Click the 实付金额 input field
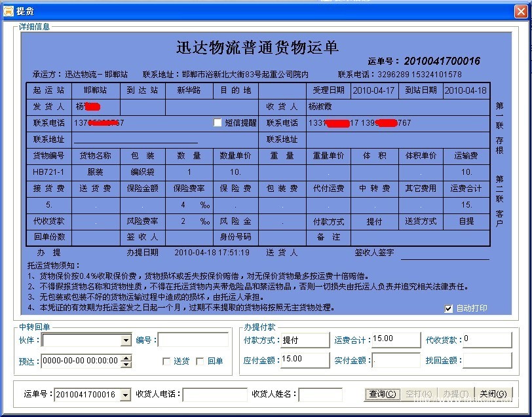 [396, 360]
